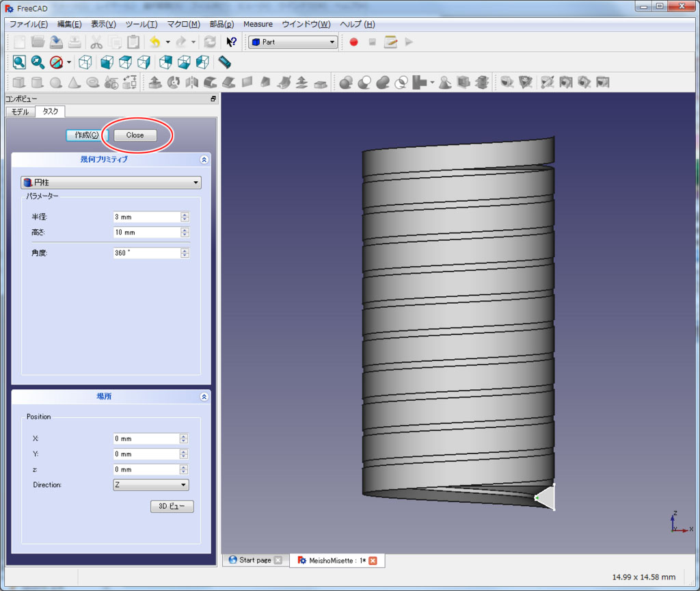Screen dimensions: 700x591
Task: Open the 円柱 primitive type dropdown
Action: click(111, 183)
